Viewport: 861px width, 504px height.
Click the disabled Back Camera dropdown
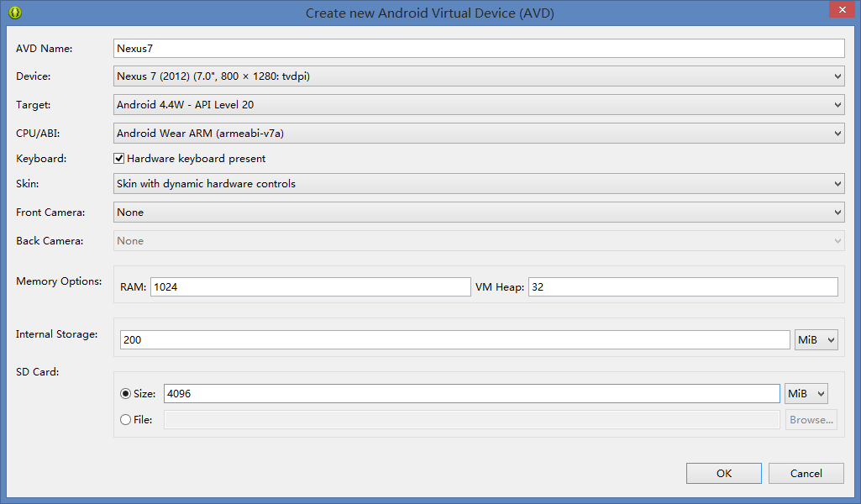[x=479, y=241]
